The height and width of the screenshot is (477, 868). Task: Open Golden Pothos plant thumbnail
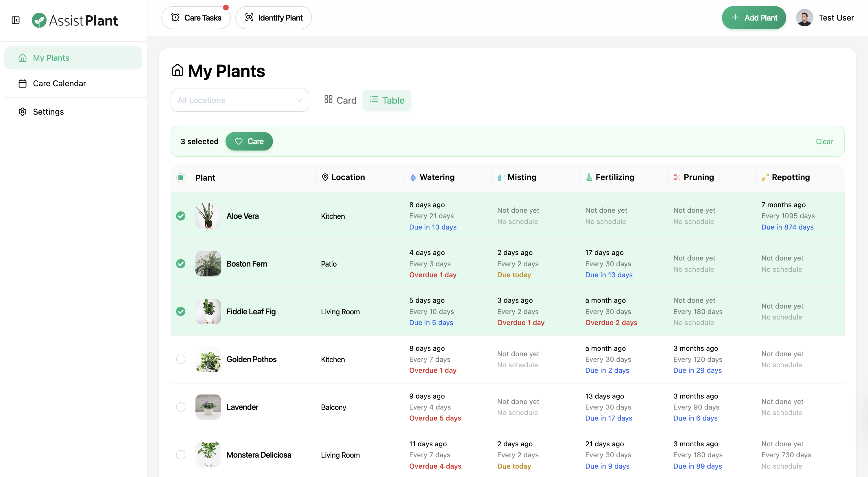point(208,359)
